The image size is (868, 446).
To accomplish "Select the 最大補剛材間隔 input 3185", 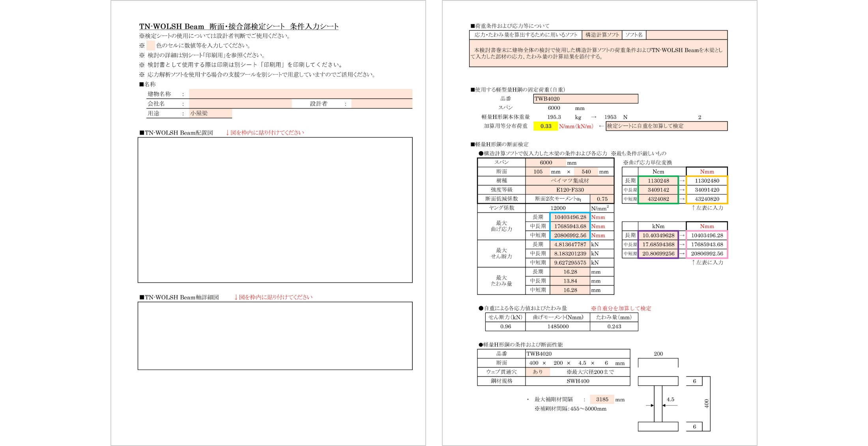I will (602, 399).
